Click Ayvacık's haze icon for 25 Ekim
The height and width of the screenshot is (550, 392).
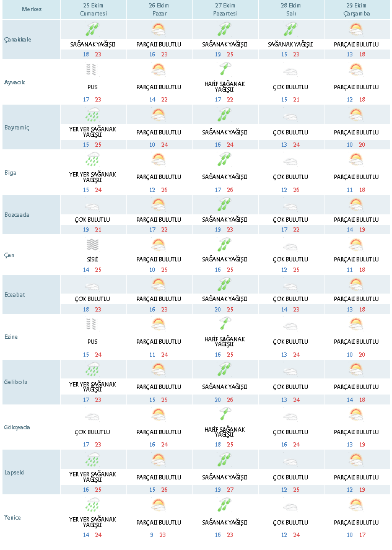(x=93, y=69)
